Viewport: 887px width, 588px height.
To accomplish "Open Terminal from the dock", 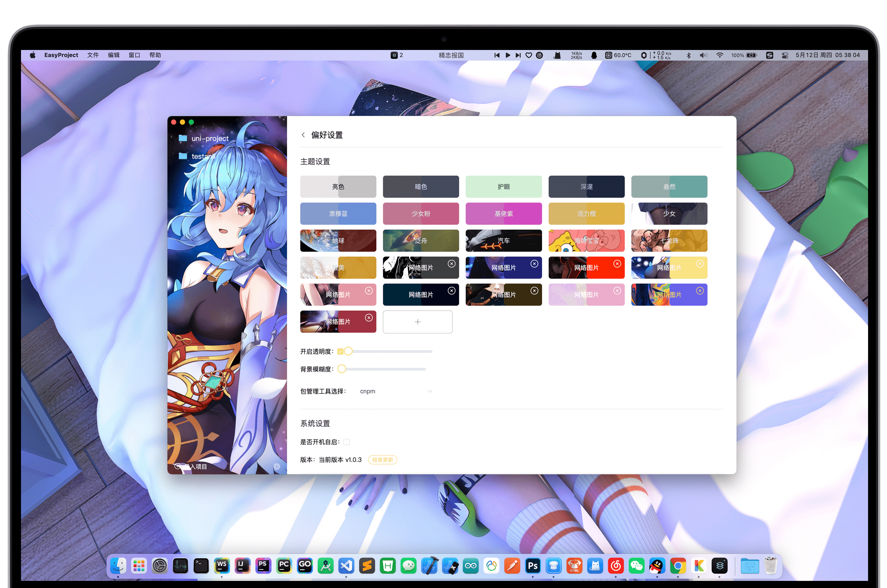I will click(x=201, y=566).
